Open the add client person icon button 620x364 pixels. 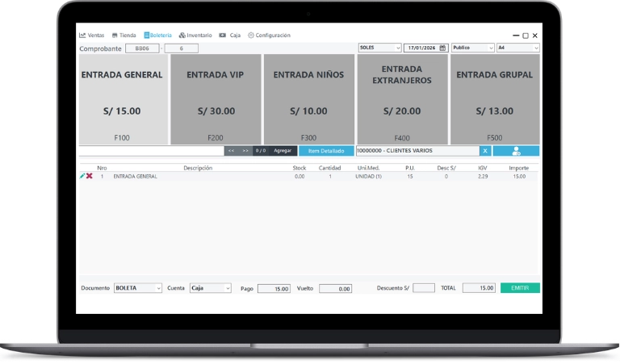click(516, 151)
